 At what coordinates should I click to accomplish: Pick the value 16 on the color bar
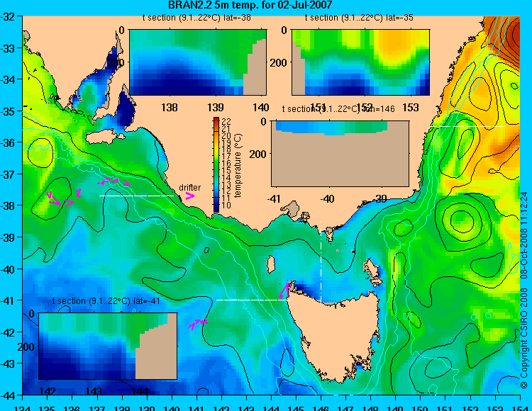(226, 163)
